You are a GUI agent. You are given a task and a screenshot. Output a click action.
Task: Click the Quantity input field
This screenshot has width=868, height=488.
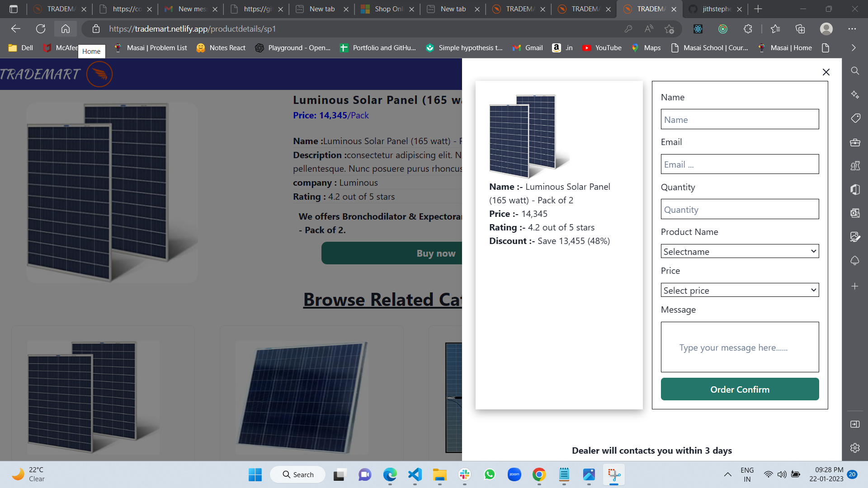[740, 209]
